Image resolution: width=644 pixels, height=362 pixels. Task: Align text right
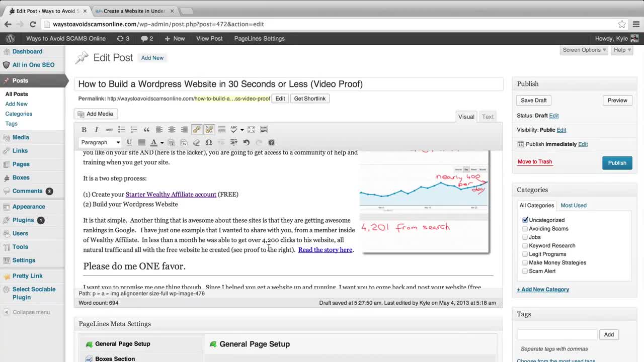coord(184,130)
